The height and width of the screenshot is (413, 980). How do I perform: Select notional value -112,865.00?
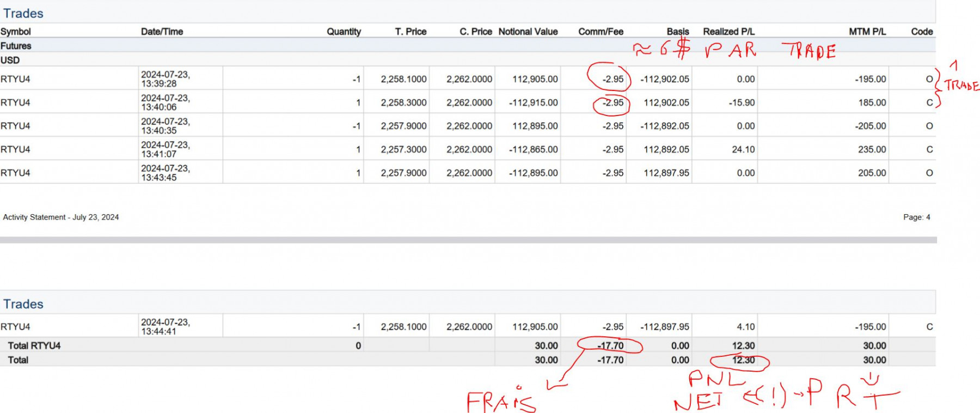click(533, 149)
